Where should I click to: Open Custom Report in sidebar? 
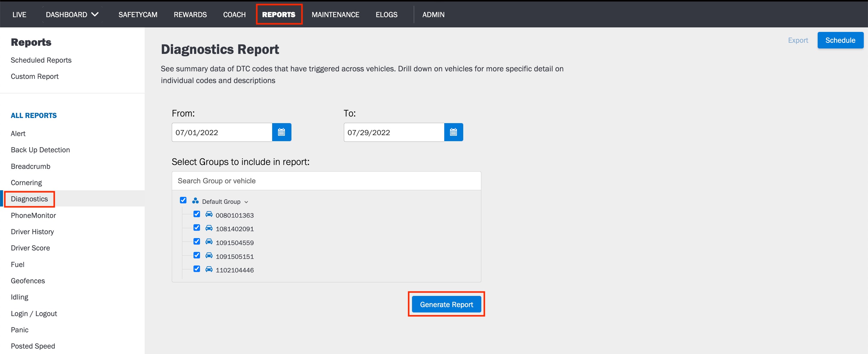click(x=35, y=76)
